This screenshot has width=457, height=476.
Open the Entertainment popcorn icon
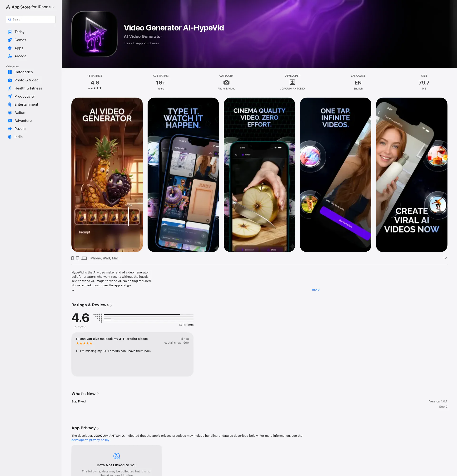click(10, 104)
